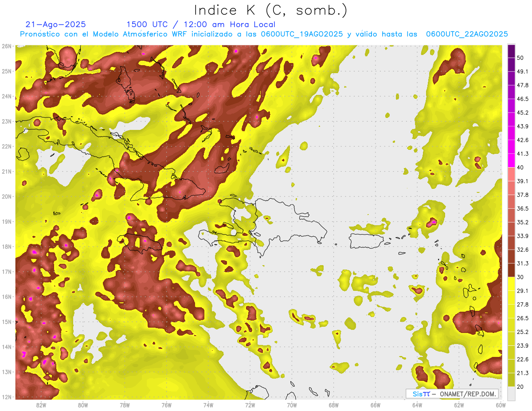
Task: Click the colorbar value "32.6"
Action: point(522,250)
